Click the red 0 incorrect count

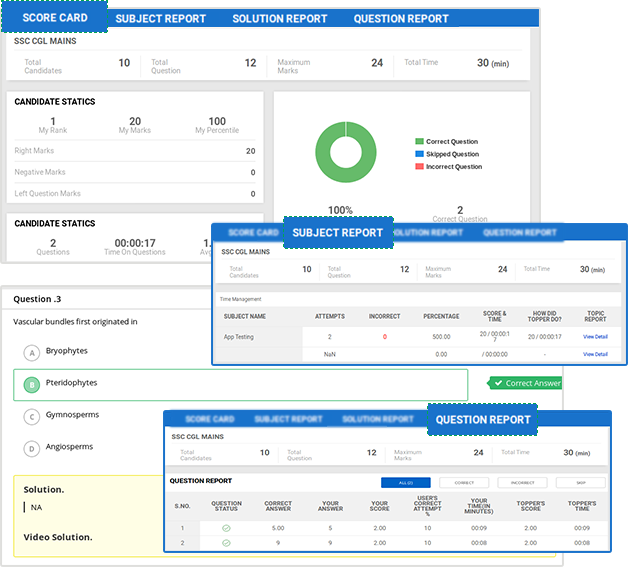tap(384, 337)
